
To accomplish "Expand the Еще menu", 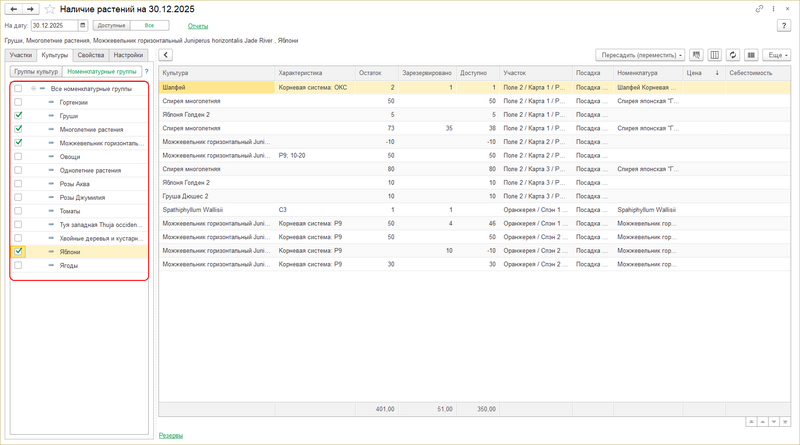I will click(777, 55).
